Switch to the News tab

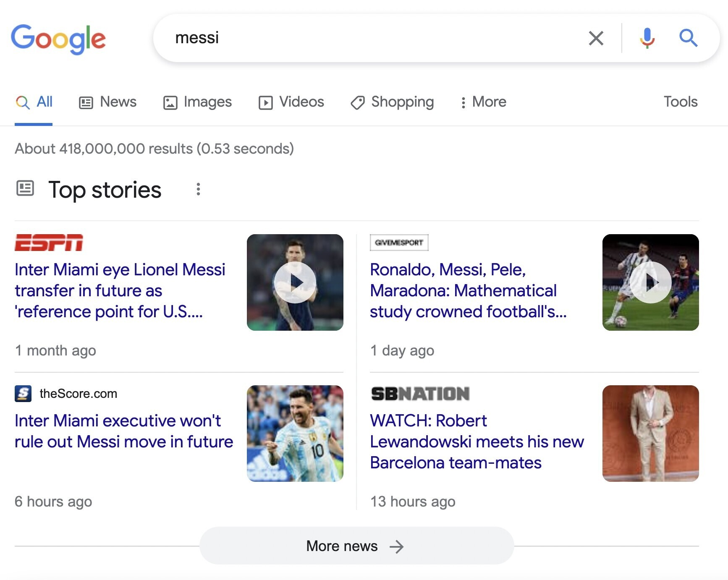click(108, 102)
